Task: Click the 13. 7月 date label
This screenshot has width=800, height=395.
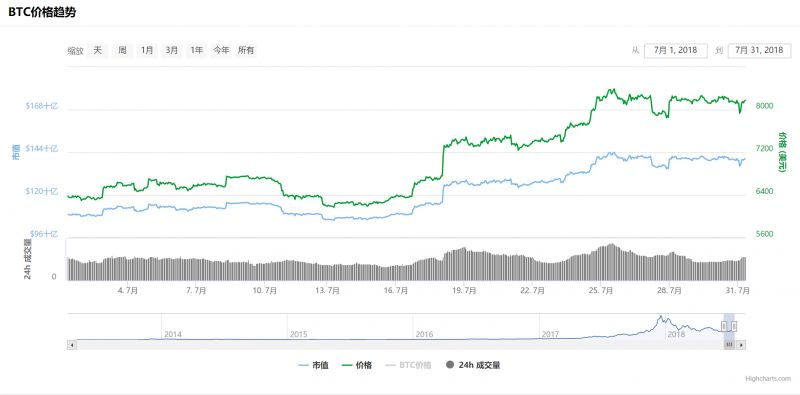Action: 327,290
